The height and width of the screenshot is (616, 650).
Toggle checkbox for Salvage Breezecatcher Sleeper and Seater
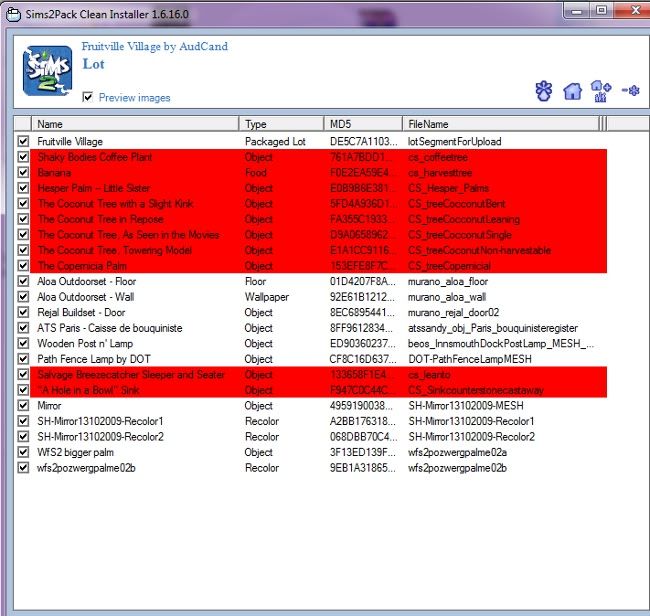(x=23, y=375)
